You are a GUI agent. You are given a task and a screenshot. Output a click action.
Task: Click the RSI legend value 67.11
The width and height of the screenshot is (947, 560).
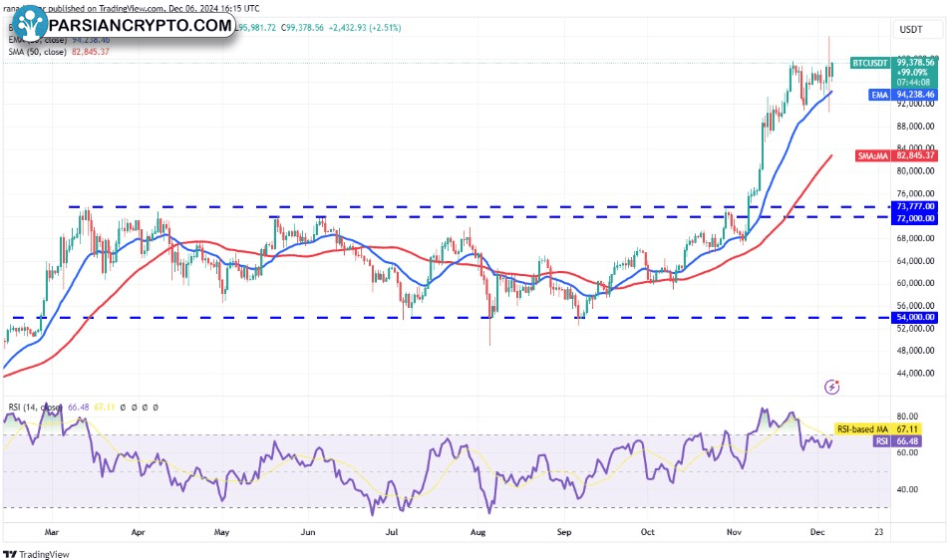[104, 408]
